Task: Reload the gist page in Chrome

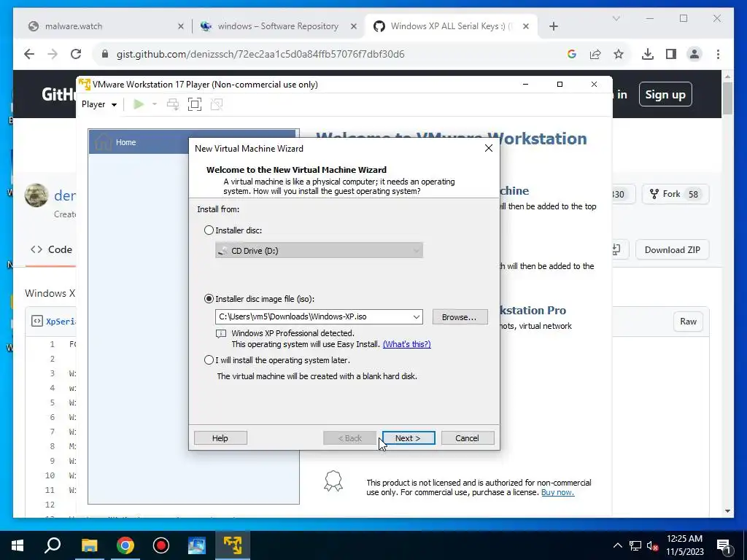Action: (x=76, y=54)
